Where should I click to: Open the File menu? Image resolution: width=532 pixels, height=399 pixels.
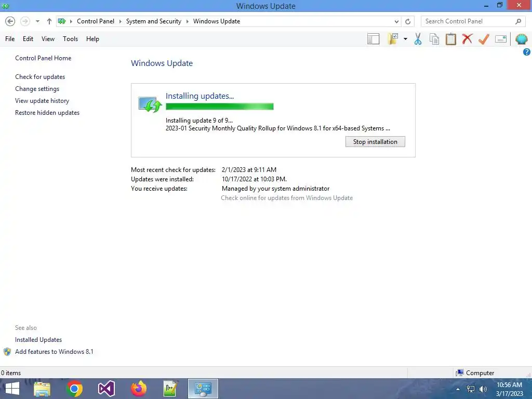click(x=10, y=39)
